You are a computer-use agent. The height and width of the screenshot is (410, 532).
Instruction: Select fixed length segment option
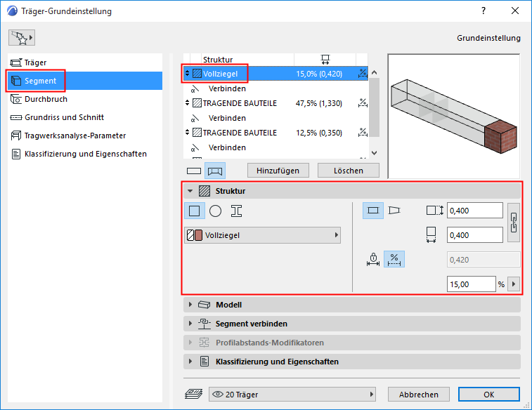(x=373, y=260)
